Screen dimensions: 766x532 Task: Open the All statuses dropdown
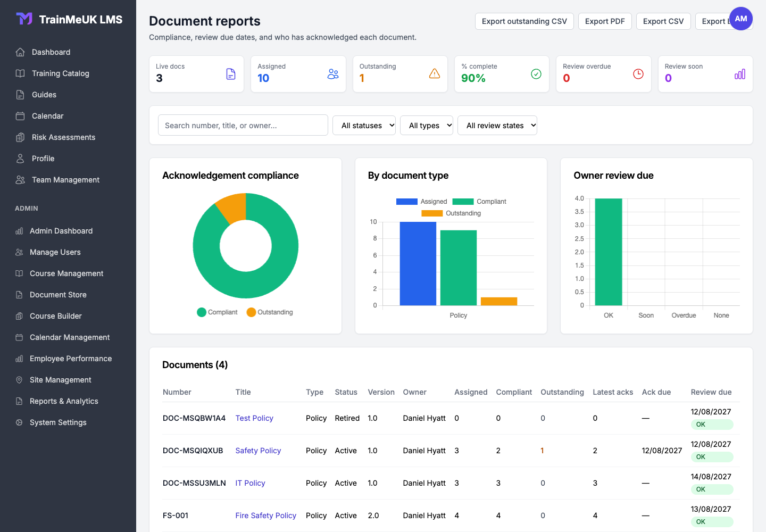pos(364,126)
